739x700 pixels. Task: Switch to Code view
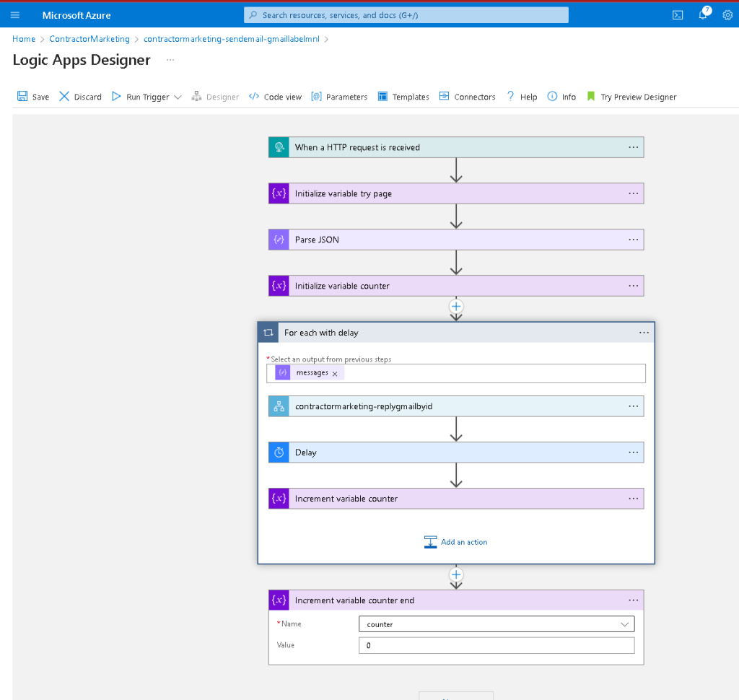click(275, 97)
